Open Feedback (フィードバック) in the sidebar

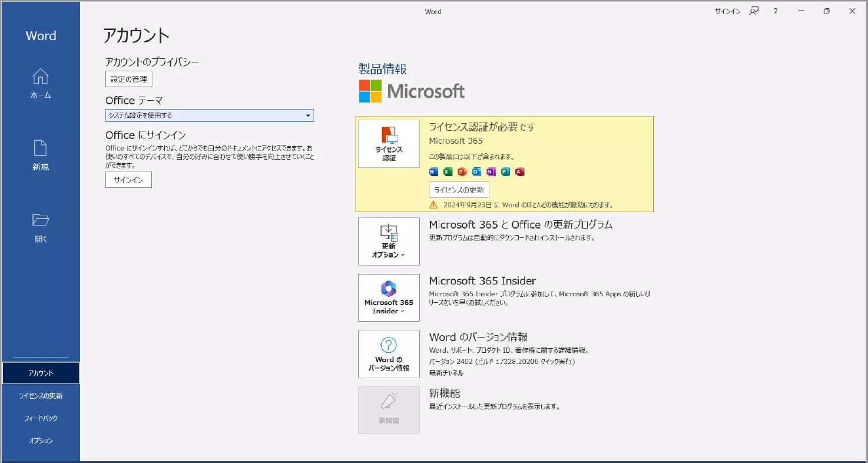[41, 418]
